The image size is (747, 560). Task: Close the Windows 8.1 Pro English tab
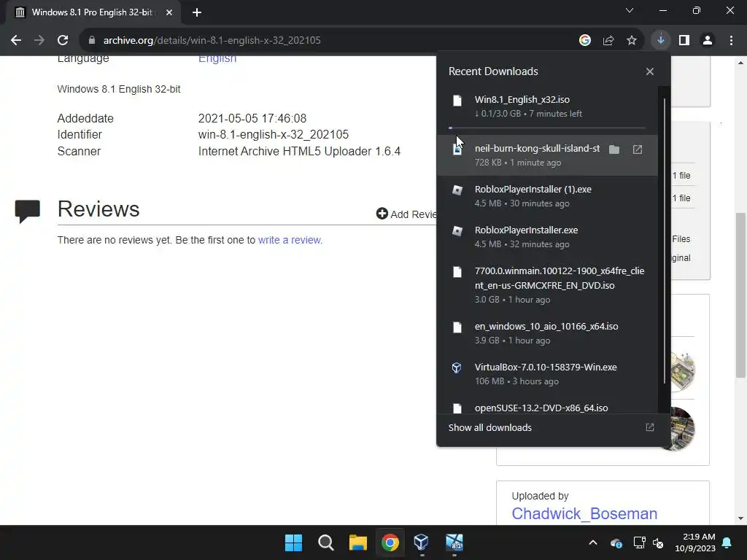[x=169, y=12]
